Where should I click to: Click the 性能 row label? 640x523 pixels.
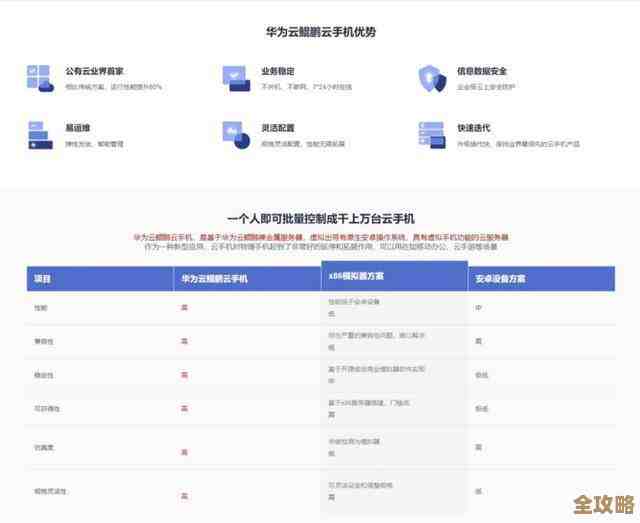pos(40,308)
